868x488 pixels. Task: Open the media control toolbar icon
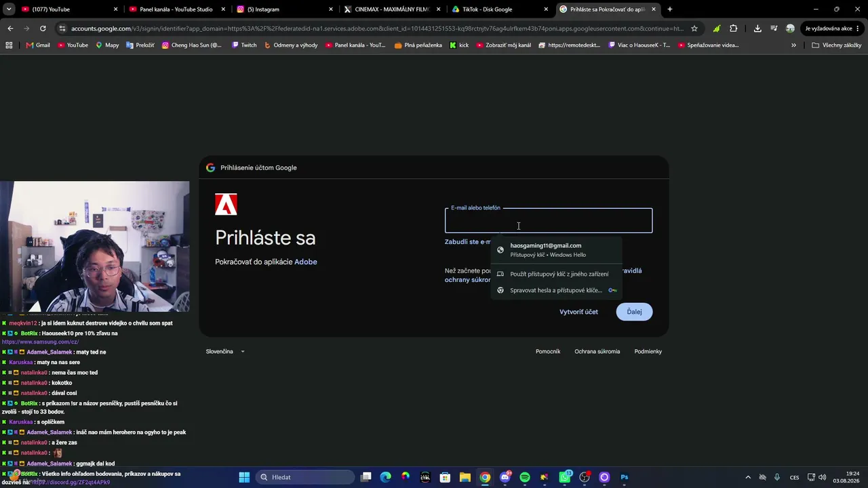pyautogui.click(x=774, y=28)
